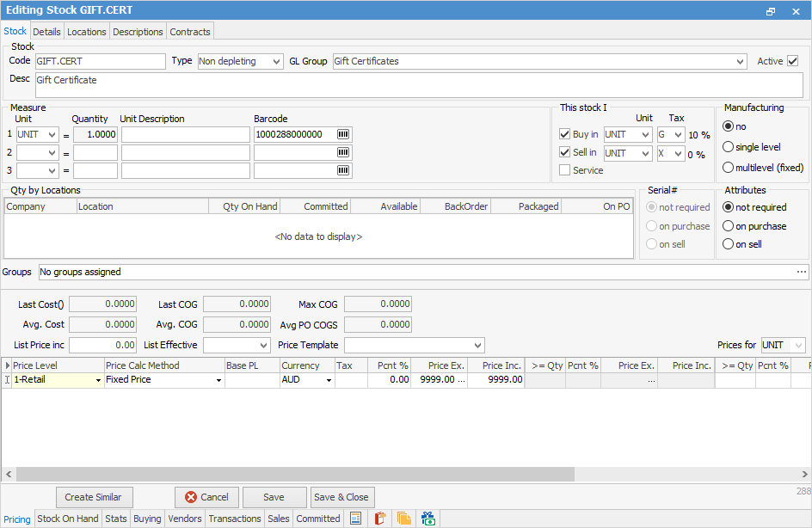Click the Create Similar button
The height and width of the screenshot is (528, 812).
click(x=95, y=497)
